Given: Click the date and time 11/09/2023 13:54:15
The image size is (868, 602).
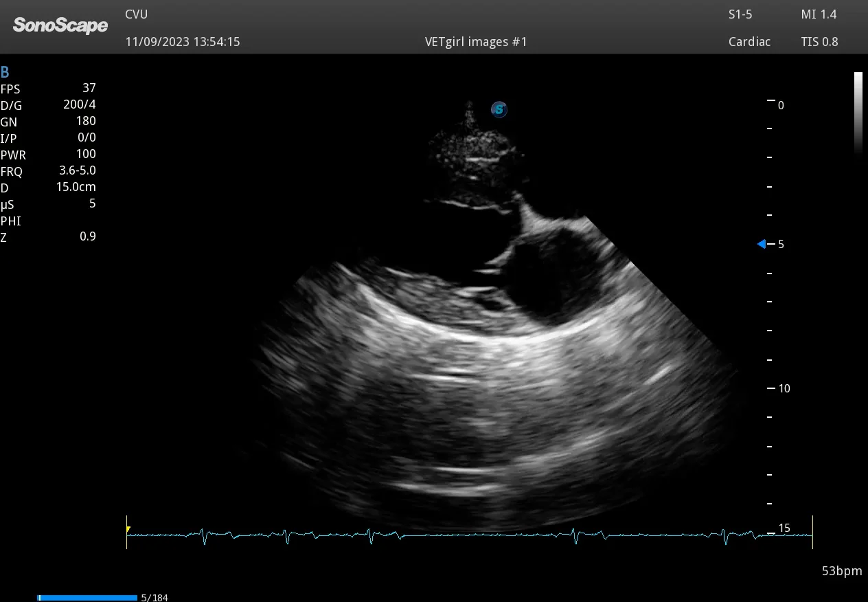Looking at the screenshot, I should [x=183, y=42].
